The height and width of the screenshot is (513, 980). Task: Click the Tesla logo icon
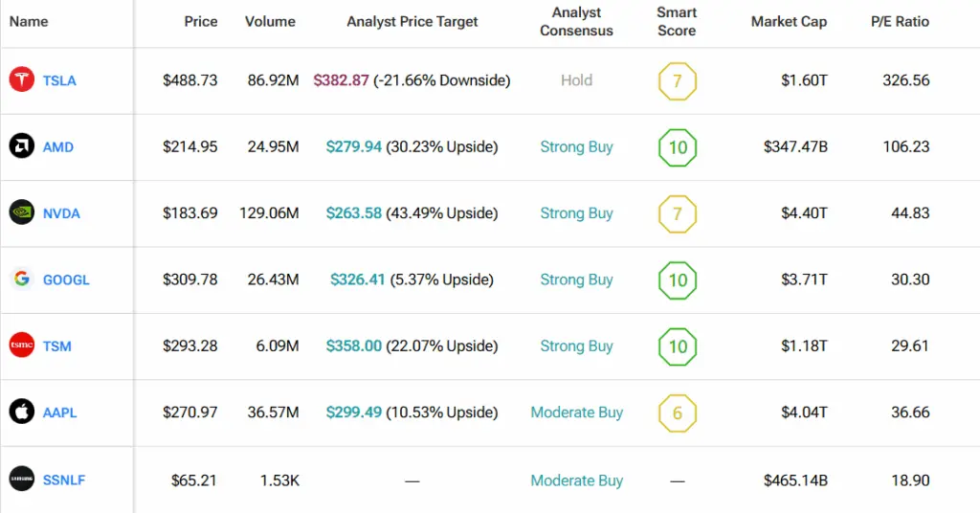coord(22,80)
